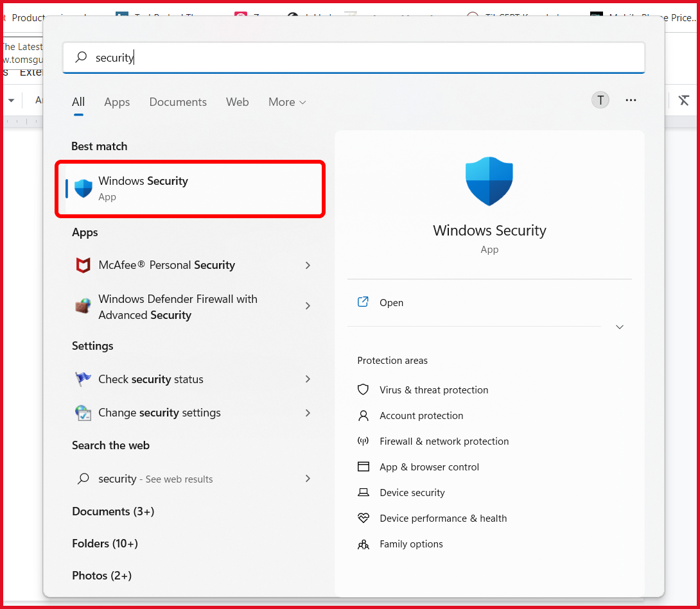Switch to the Apps search tab
The height and width of the screenshot is (609, 700).
(x=116, y=102)
